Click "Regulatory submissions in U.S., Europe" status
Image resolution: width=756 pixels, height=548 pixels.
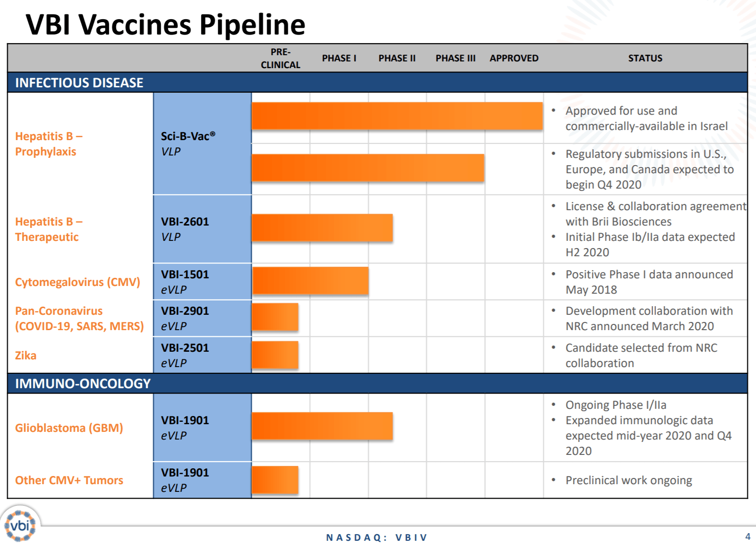tap(649, 169)
